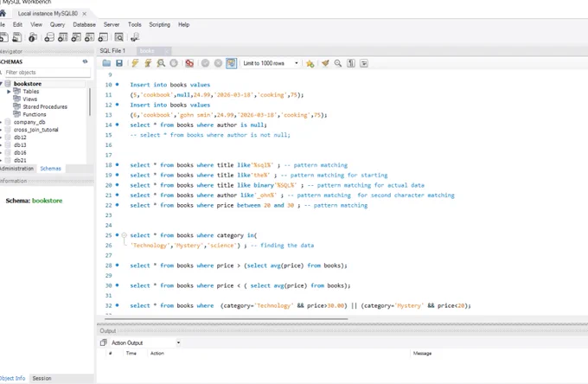Expand the Tables node under bookstore
The image size is (588, 384).
9,92
